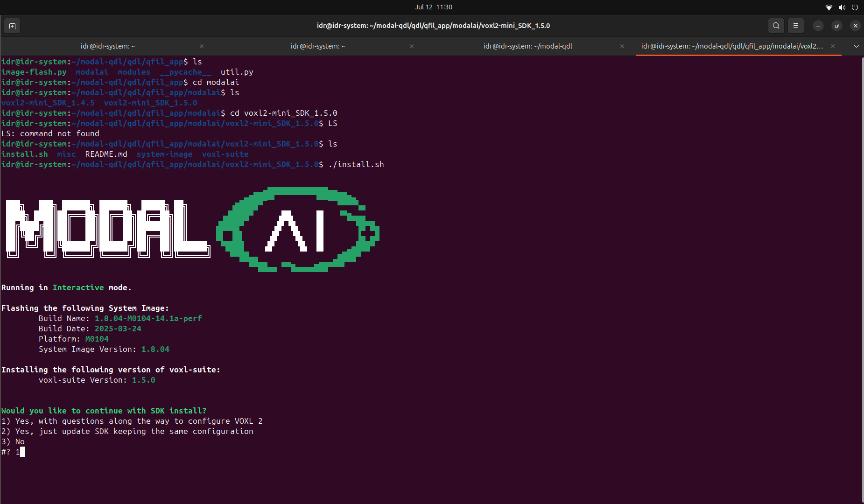Click the voxl-suite directory name

[x=225, y=154]
